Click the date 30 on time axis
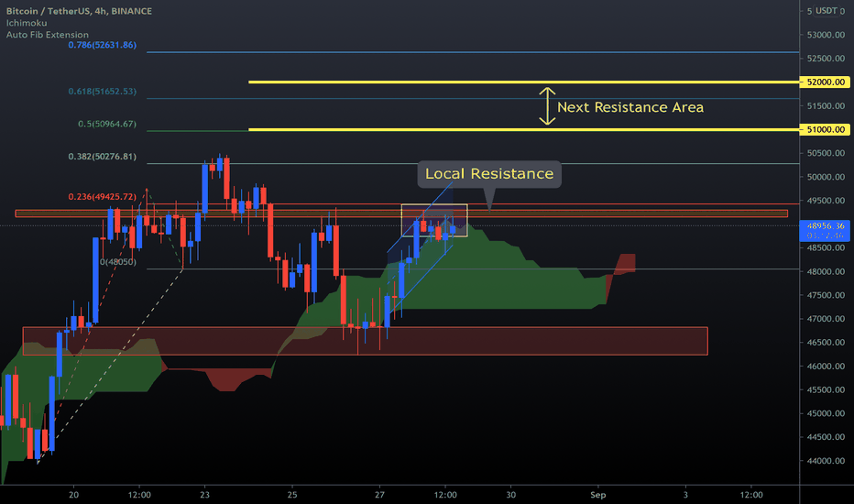Viewport: 854px width, 504px height. 511,495
